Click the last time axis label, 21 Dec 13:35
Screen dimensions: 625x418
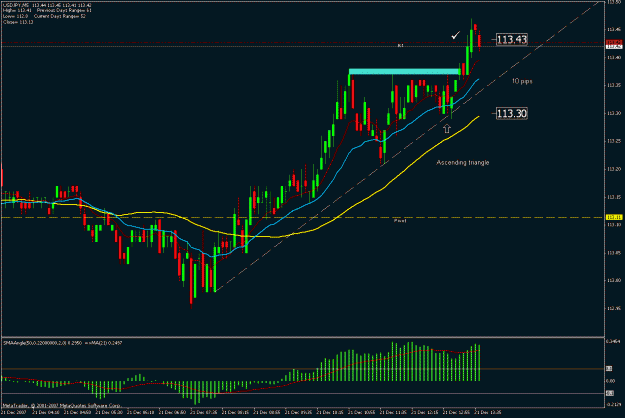[487, 412]
